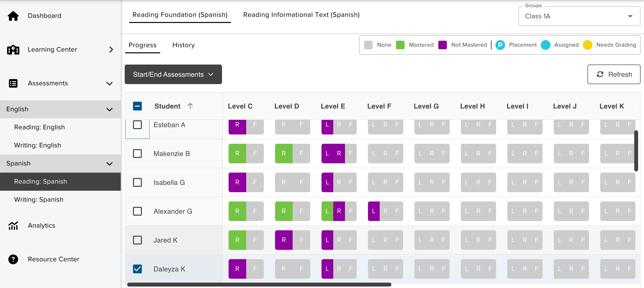Click the Placement P icon in legend
Screen dimensions: 644x288
coord(500,45)
